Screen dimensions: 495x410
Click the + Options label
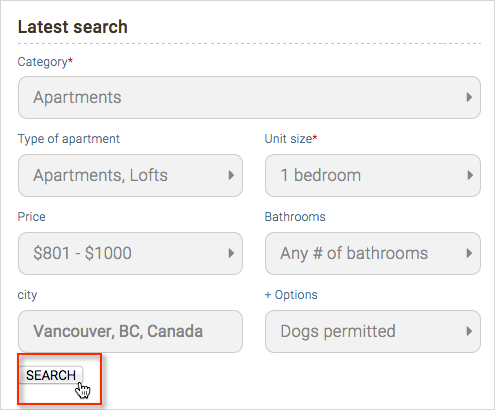(291, 295)
